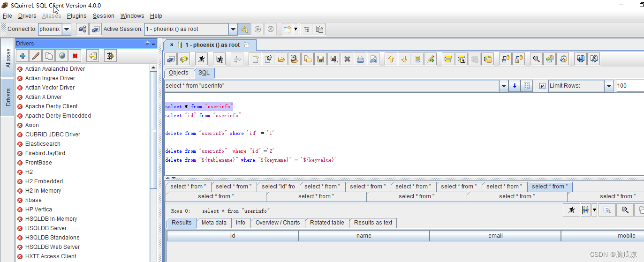Switch to the Rotated table tab
The height and width of the screenshot is (262, 644).
click(x=327, y=223)
